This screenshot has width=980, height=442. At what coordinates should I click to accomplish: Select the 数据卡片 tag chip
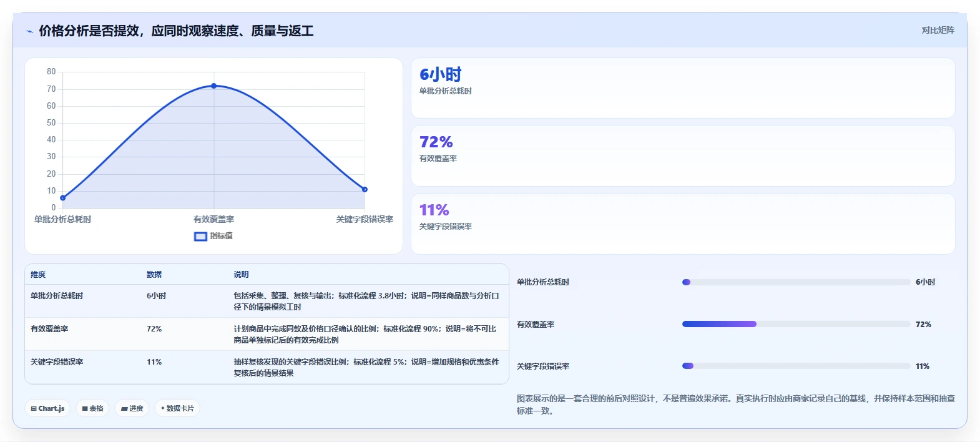tap(177, 408)
